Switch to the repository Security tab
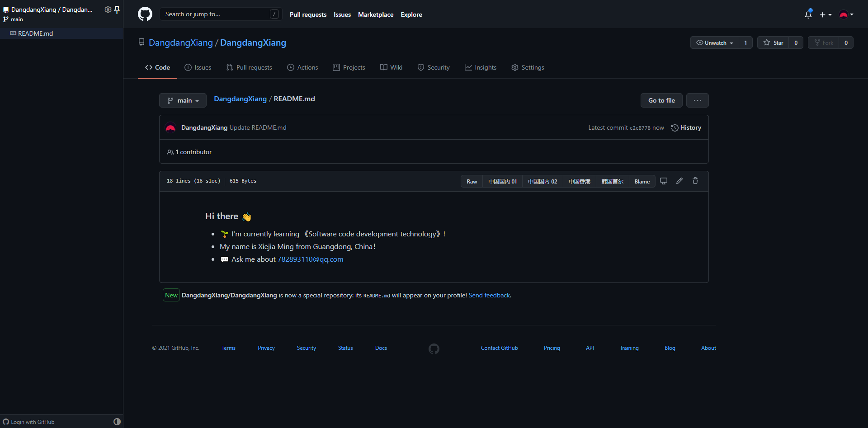 point(434,67)
